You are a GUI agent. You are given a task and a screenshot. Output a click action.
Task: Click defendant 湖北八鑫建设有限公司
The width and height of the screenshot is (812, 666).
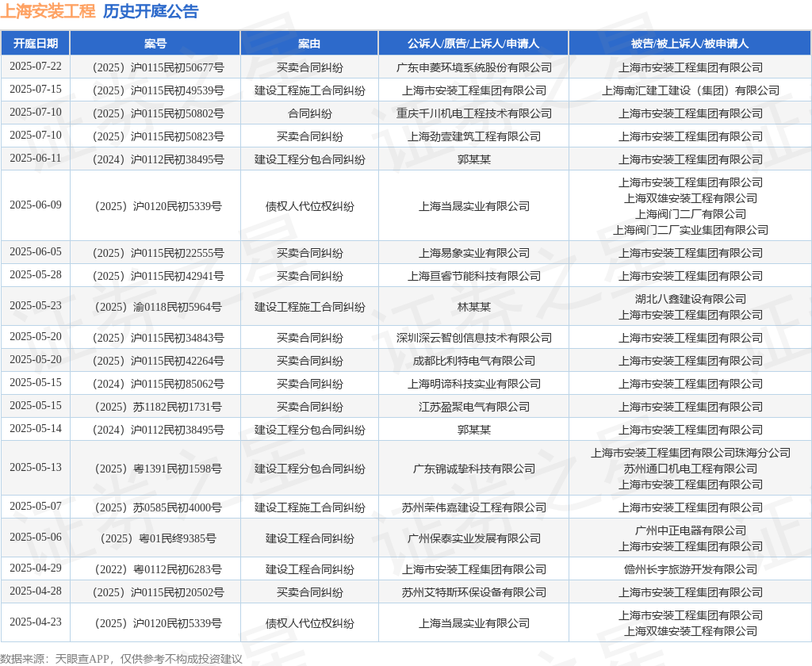tap(691, 299)
